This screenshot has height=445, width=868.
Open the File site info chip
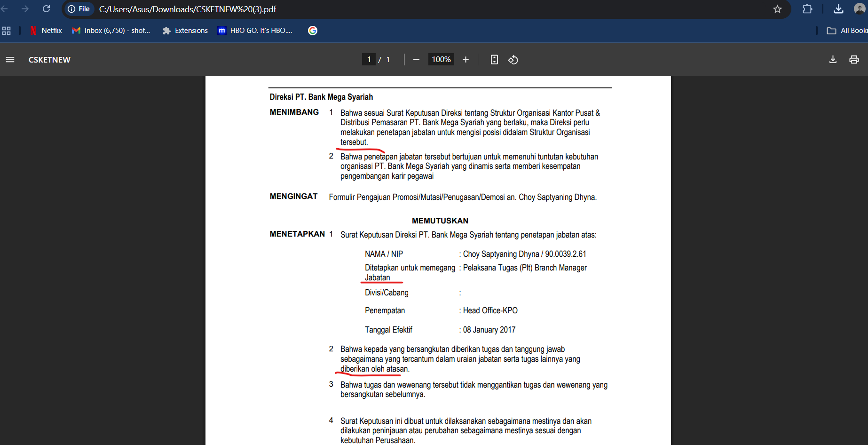pyautogui.click(x=79, y=9)
